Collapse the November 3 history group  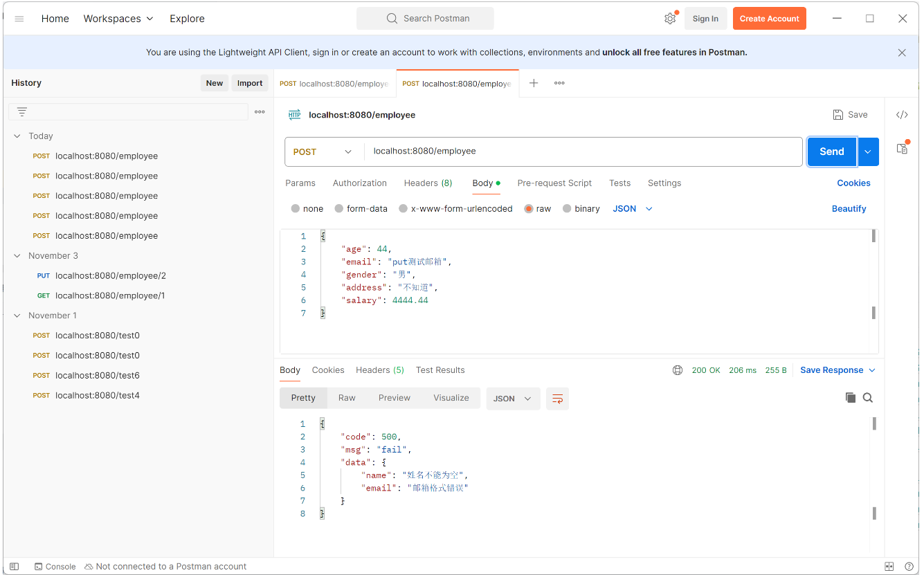pos(17,256)
